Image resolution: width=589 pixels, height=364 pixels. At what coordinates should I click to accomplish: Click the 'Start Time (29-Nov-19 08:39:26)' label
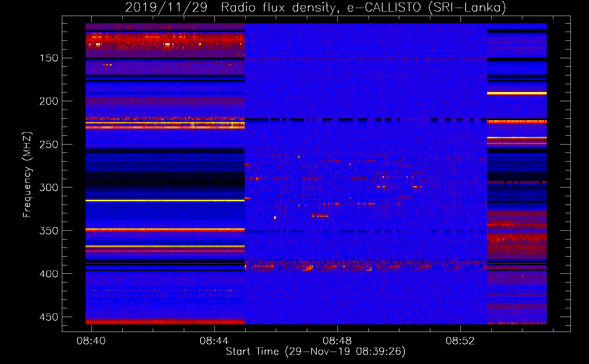[x=316, y=352]
